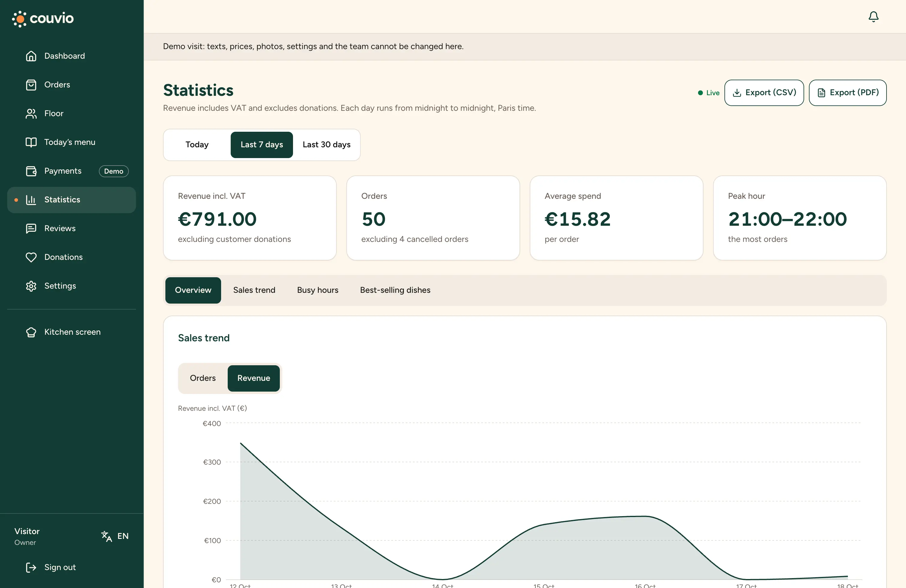Open the Busy hours tab
The image size is (906, 588).
click(x=318, y=290)
